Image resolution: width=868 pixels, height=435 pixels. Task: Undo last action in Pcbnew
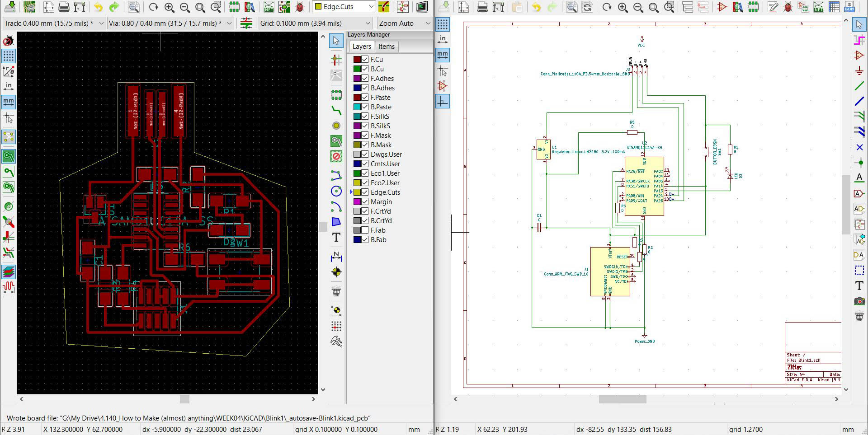[98, 6]
